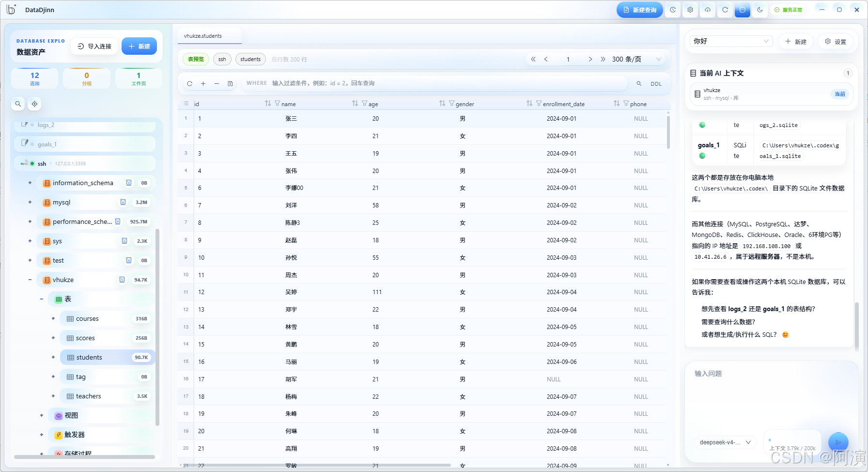Select the scores table
The height and width of the screenshot is (472, 868).
tap(107, 338)
